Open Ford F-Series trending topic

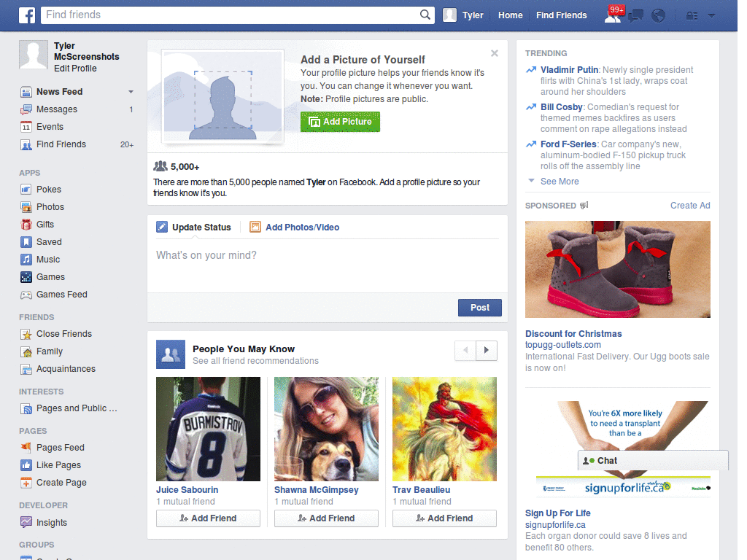point(568,144)
